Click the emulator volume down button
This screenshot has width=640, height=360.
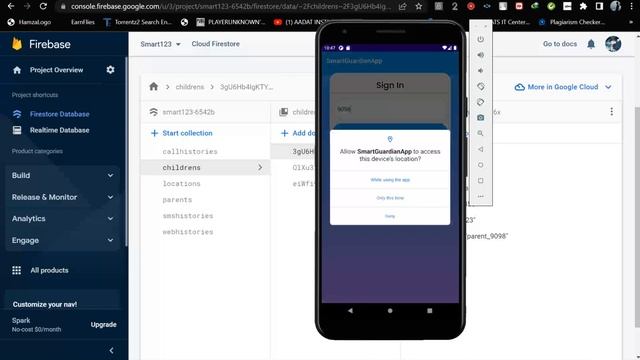click(480, 71)
